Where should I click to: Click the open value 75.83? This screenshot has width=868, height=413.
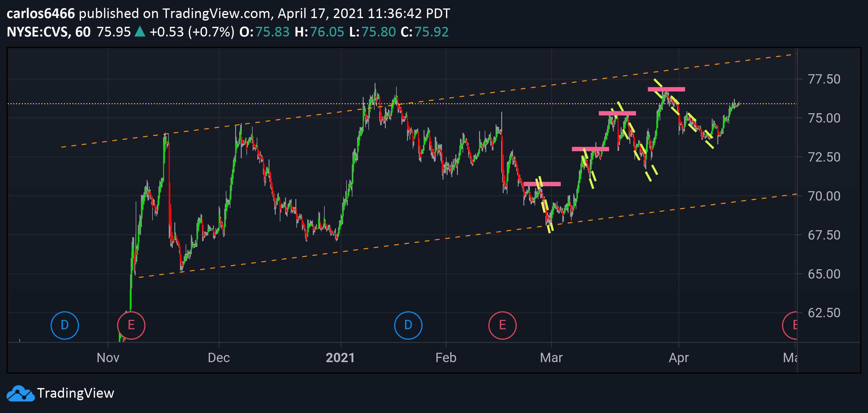point(272,32)
